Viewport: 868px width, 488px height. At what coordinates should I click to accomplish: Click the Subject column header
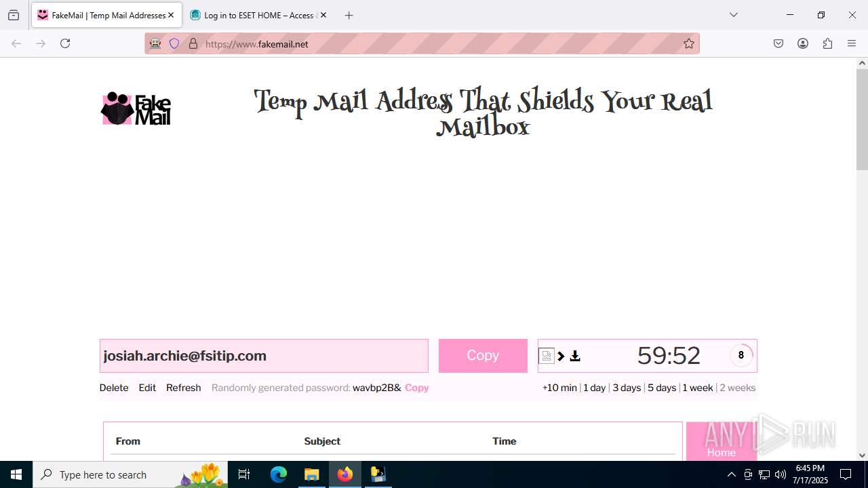322,441
